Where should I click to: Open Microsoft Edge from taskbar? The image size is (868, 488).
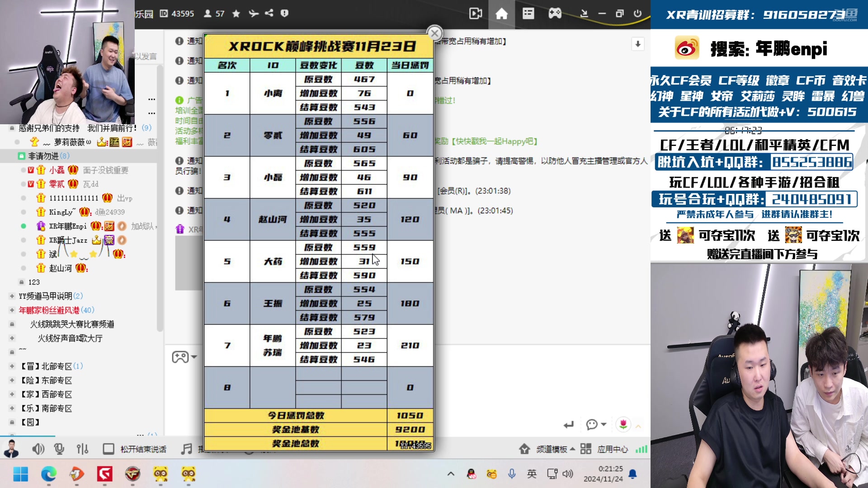point(49,474)
